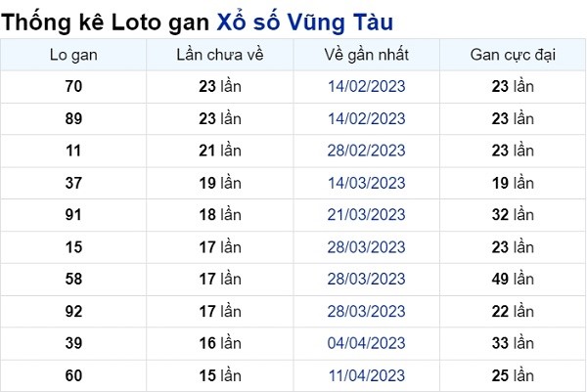The width and height of the screenshot is (587, 392).
Task: Select the Gan cực đại column header
Action: click(513, 55)
